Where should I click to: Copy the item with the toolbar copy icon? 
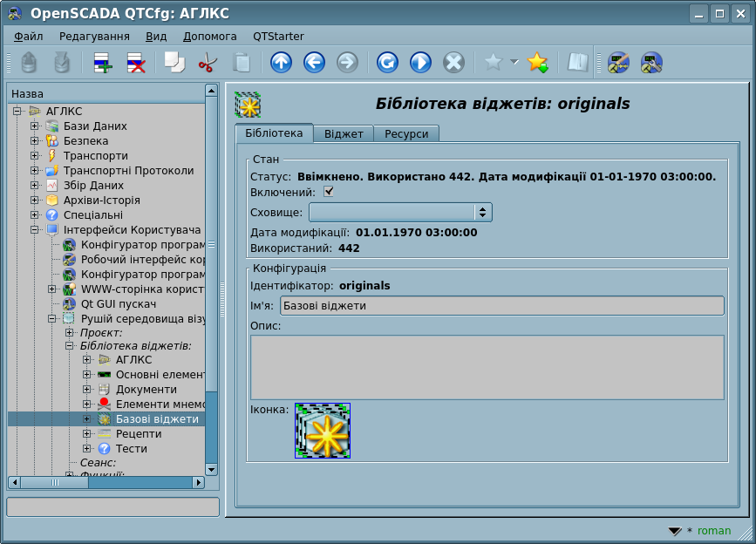click(x=174, y=63)
